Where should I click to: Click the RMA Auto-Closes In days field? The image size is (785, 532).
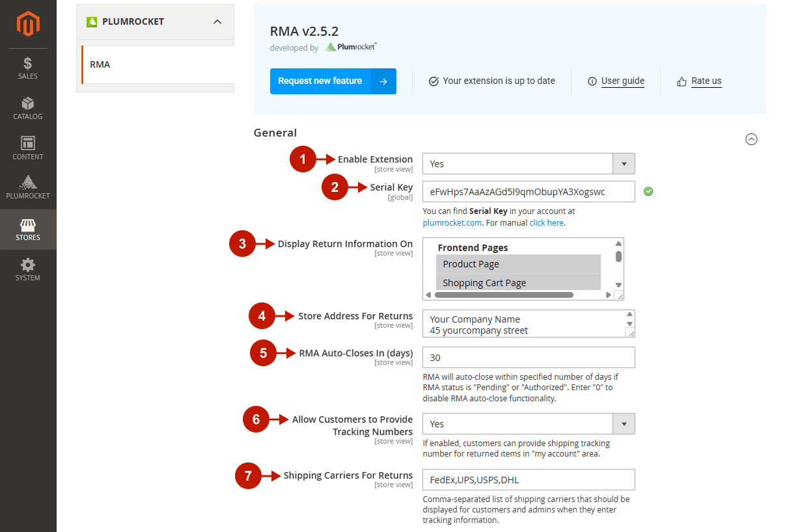click(x=529, y=358)
